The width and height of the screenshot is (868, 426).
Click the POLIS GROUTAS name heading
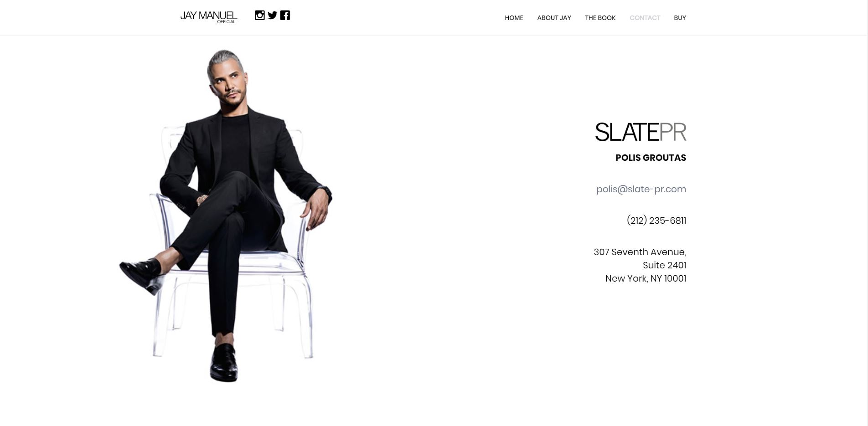651,158
